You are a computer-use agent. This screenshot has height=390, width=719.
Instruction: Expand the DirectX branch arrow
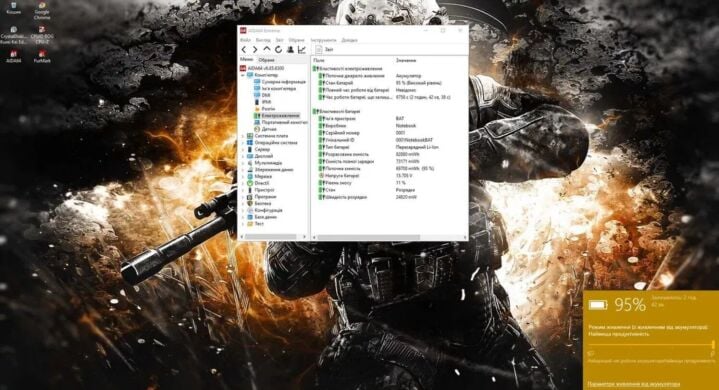(243, 183)
